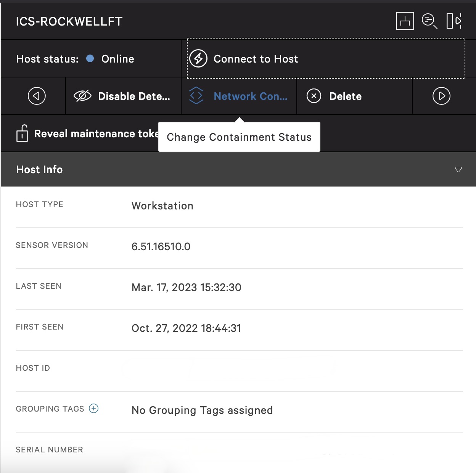Click the magnifier investigate icon in header
The image size is (476, 473).
click(x=429, y=21)
